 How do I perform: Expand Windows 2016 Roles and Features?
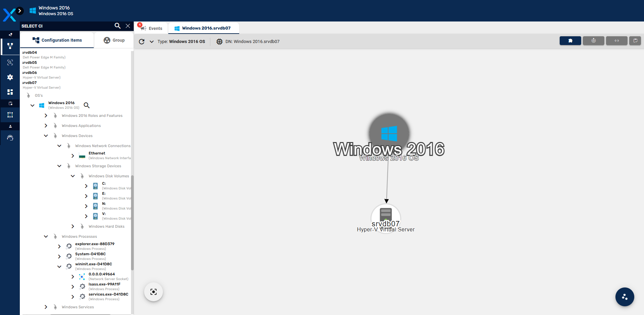point(46,116)
